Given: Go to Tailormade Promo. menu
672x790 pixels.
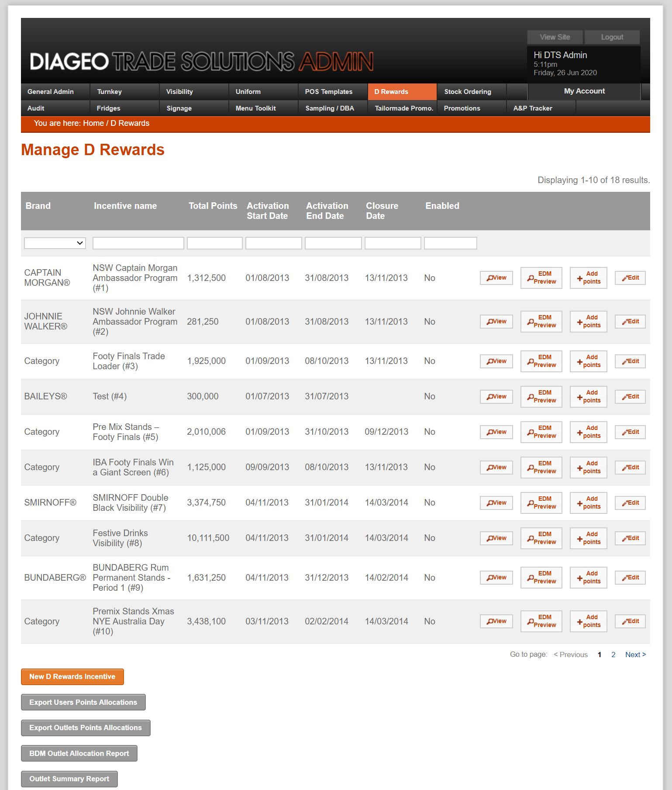Looking at the screenshot, I should tap(402, 108).
